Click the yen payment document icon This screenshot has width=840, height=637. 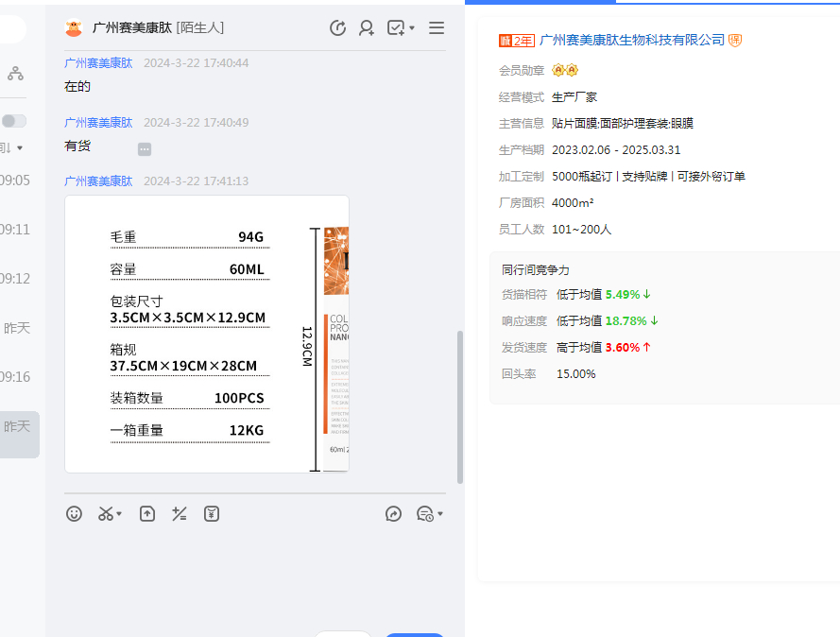click(212, 513)
